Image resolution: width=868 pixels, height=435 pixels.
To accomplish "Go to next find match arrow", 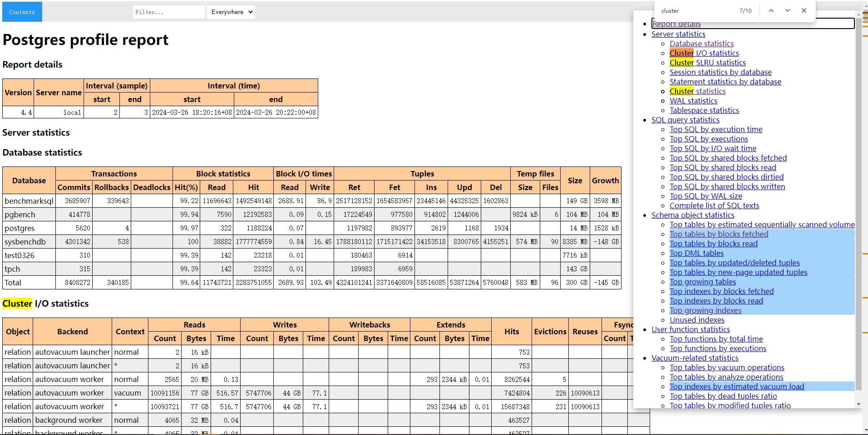I will click(787, 10).
